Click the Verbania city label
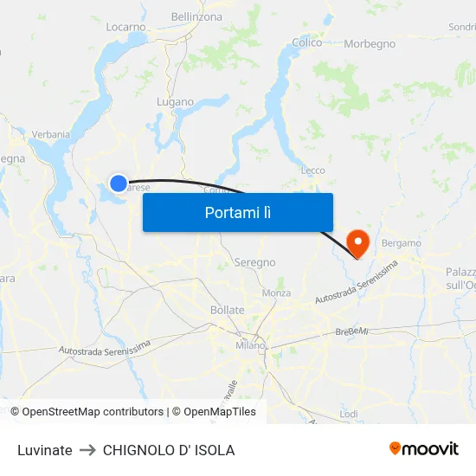 [51, 134]
